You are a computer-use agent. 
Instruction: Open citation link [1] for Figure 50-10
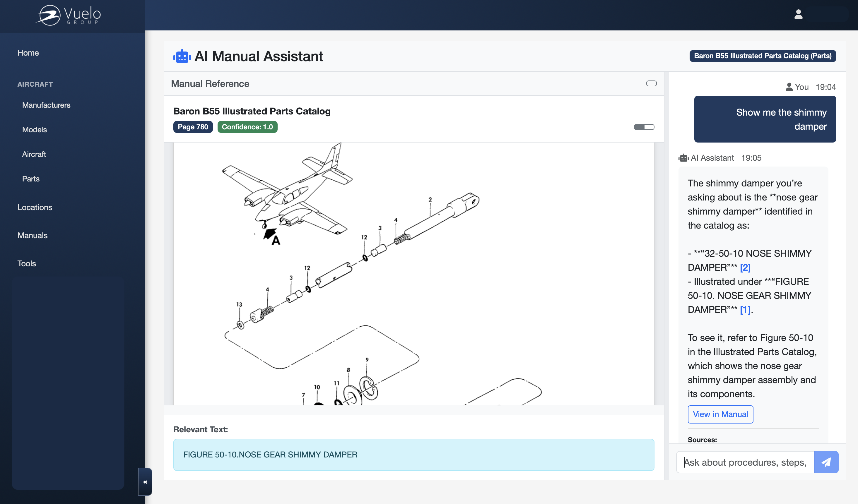point(745,310)
